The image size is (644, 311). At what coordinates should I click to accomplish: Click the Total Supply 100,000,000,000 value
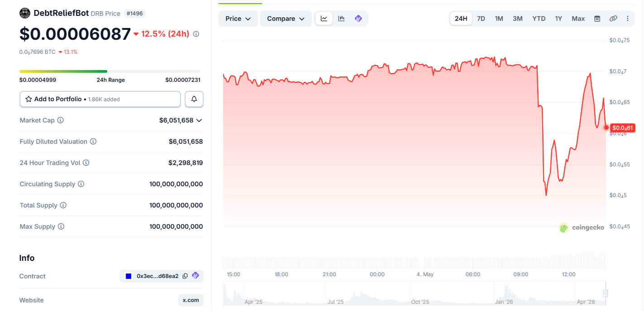click(x=176, y=205)
